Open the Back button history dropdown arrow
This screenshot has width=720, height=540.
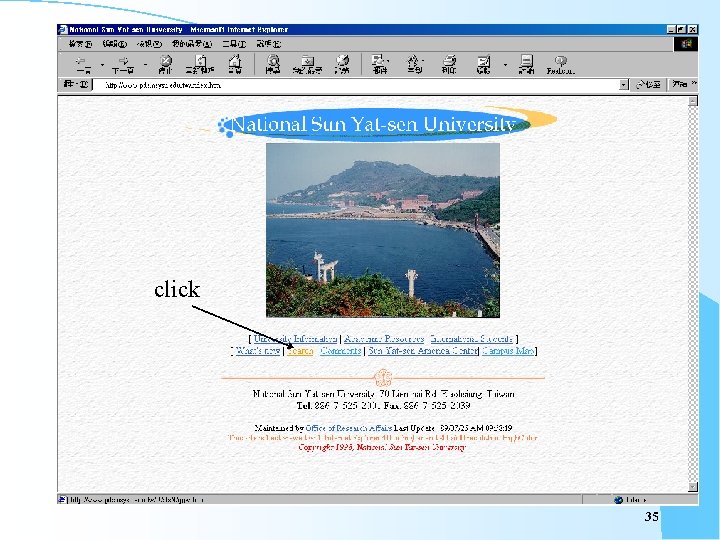point(102,65)
